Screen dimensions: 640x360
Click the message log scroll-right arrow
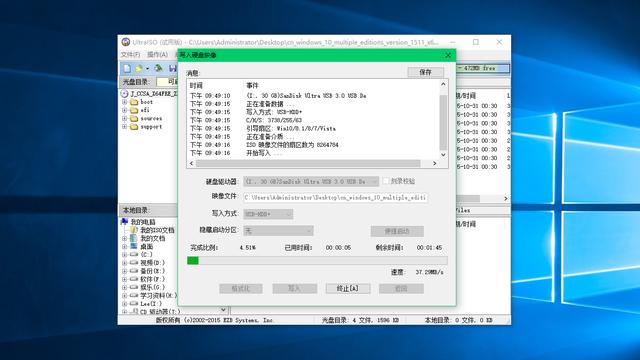[435, 163]
